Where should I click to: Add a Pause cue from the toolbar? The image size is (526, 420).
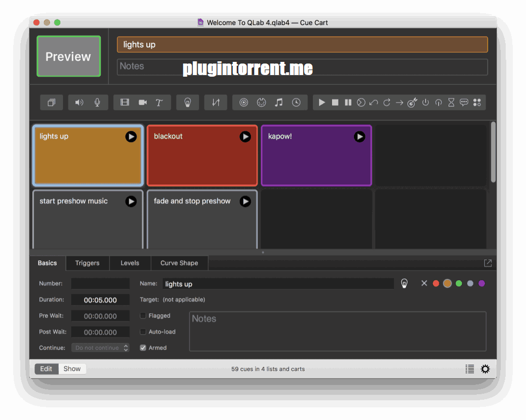(x=348, y=102)
